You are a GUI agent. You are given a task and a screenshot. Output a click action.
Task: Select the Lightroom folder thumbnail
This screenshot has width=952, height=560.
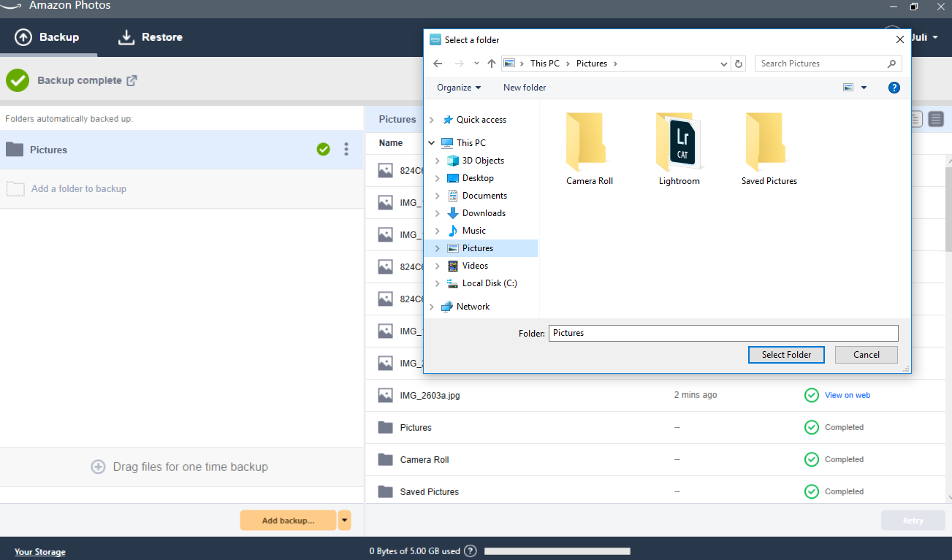click(x=679, y=149)
